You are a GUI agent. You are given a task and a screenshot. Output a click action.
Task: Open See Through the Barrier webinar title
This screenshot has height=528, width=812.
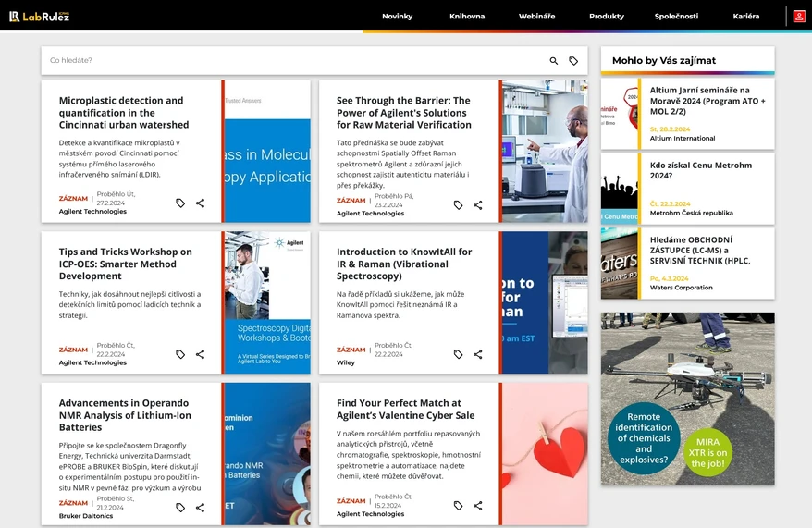pyautogui.click(x=404, y=112)
